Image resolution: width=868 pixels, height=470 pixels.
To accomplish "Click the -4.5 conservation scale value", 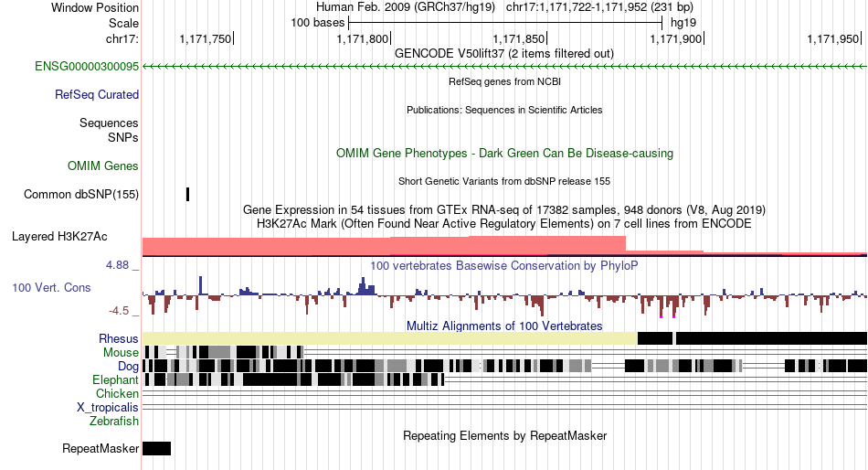I will pyautogui.click(x=119, y=311).
